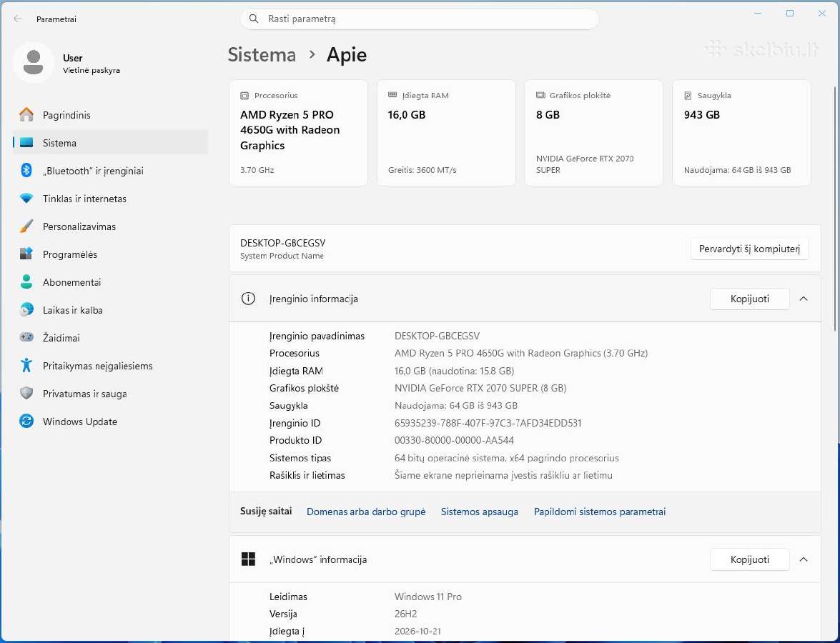This screenshot has height=643, width=840.
Task: Click the accessibility figure icon
Action: click(x=26, y=366)
